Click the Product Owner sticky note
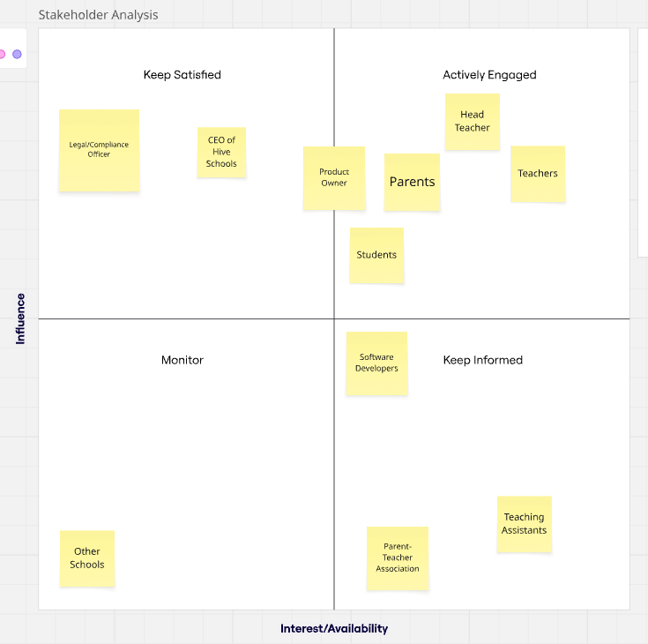The image size is (648, 644). pyautogui.click(x=334, y=177)
